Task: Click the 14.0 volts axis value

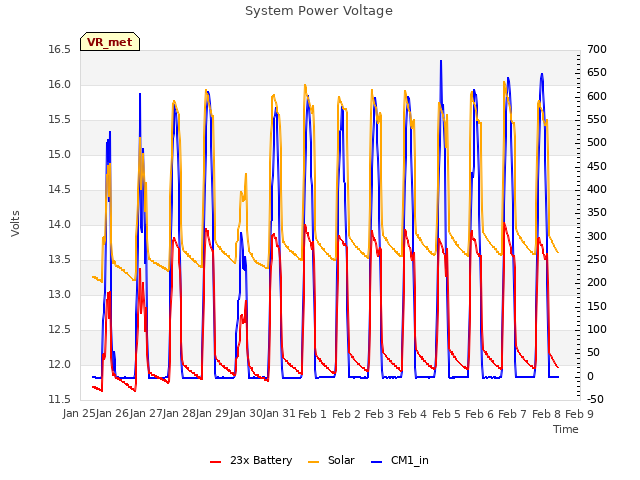Action: (x=60, y=225)
